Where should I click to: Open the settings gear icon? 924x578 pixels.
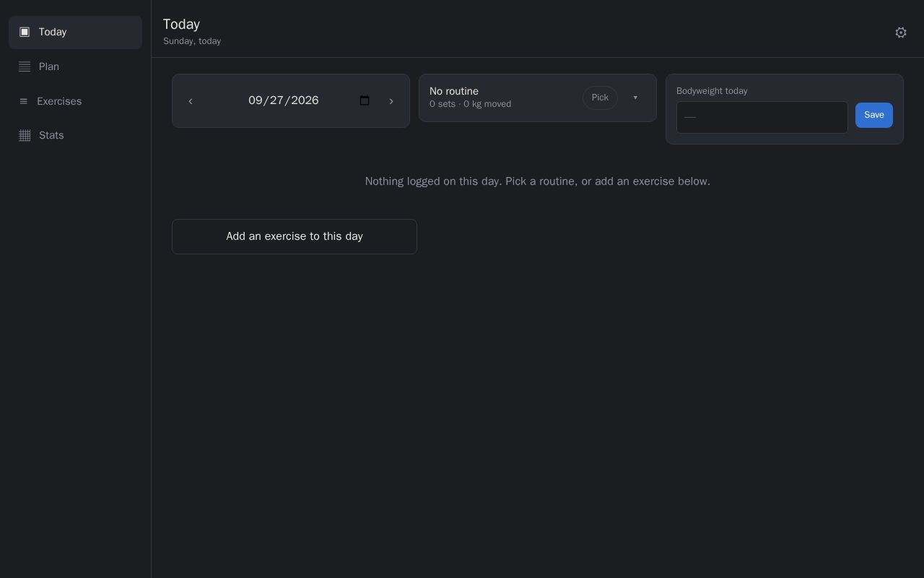point(901,33)
